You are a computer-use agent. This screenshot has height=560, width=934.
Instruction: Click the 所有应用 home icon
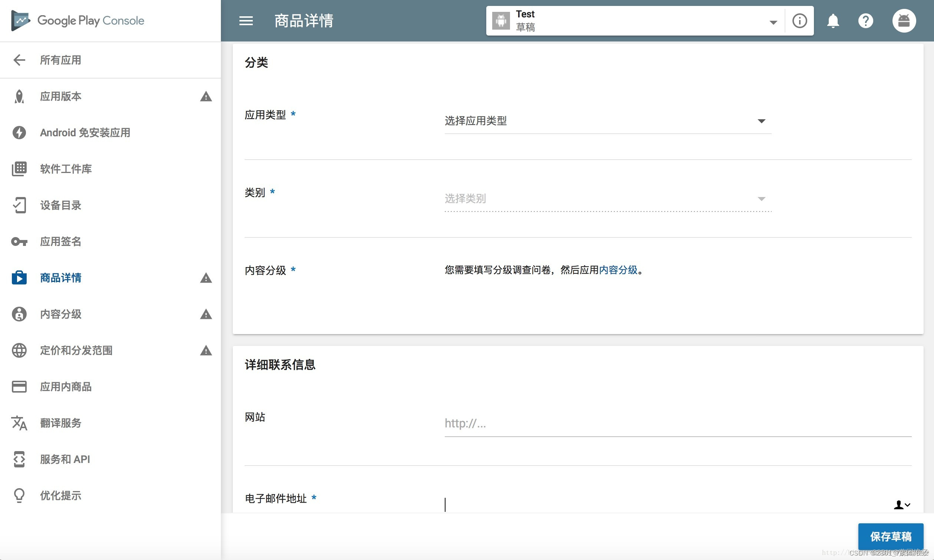click(x=18, y=59)
